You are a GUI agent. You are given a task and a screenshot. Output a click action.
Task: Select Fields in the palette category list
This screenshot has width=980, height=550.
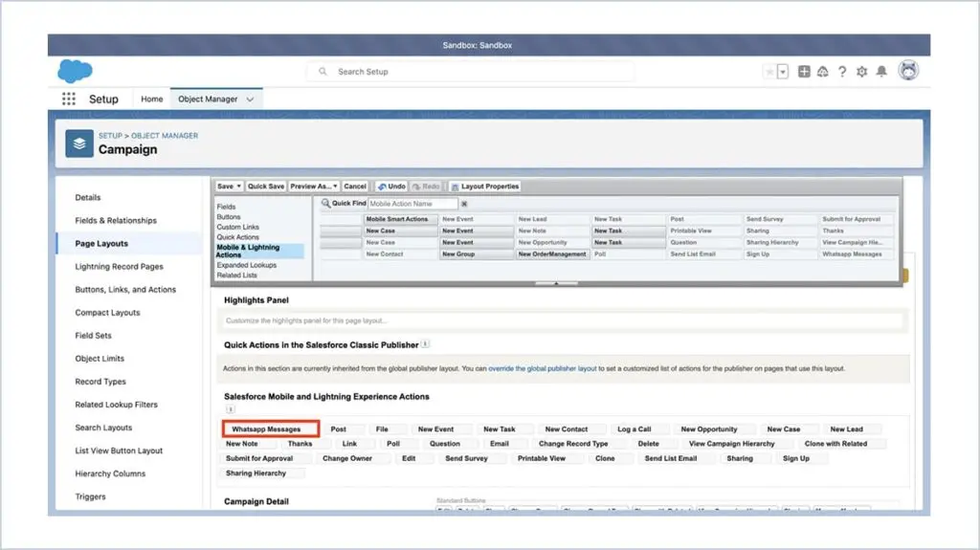226,207
